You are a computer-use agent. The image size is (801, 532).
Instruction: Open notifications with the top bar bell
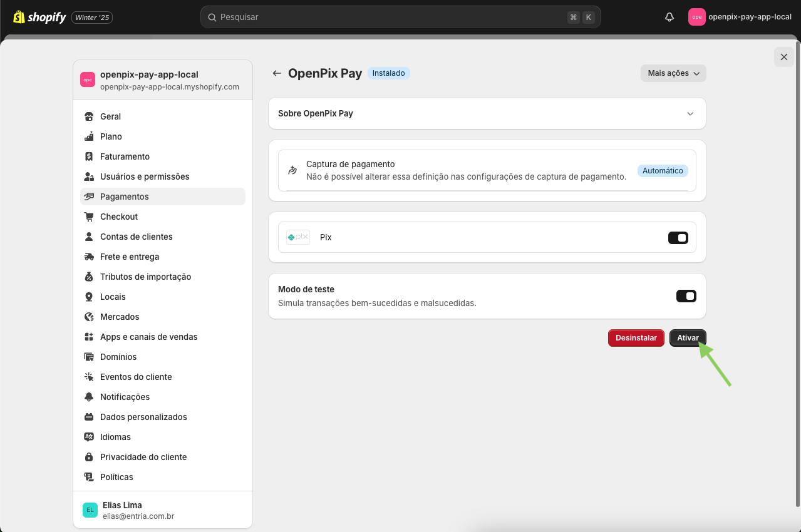pyautogui.click(x=669, y=17)
